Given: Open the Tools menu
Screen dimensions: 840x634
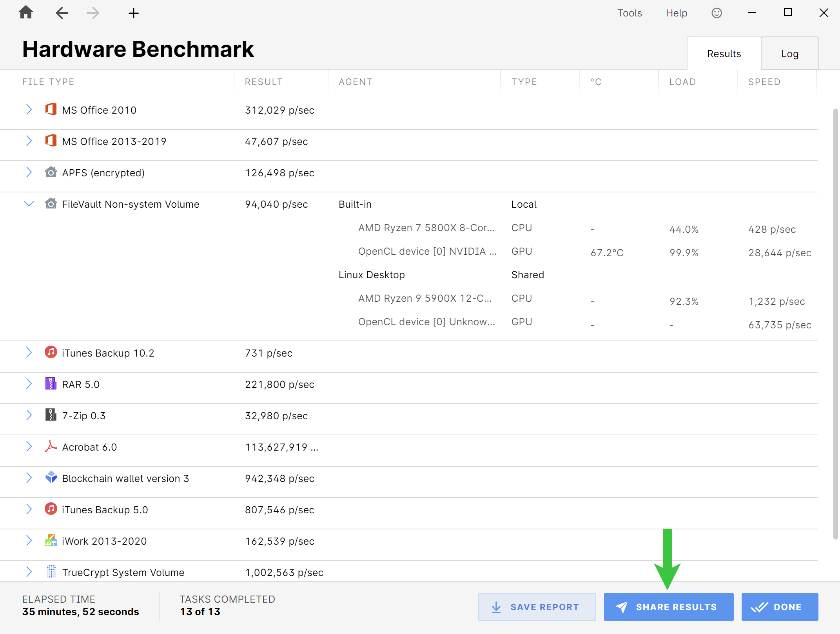Looking at the screenshot, I should coord(630,13).
